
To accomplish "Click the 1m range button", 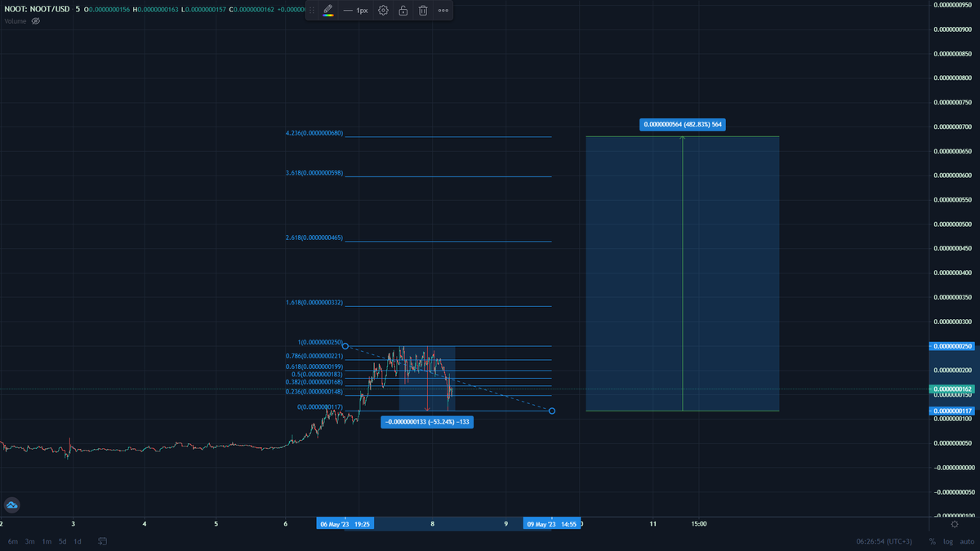I will (47, 541).
